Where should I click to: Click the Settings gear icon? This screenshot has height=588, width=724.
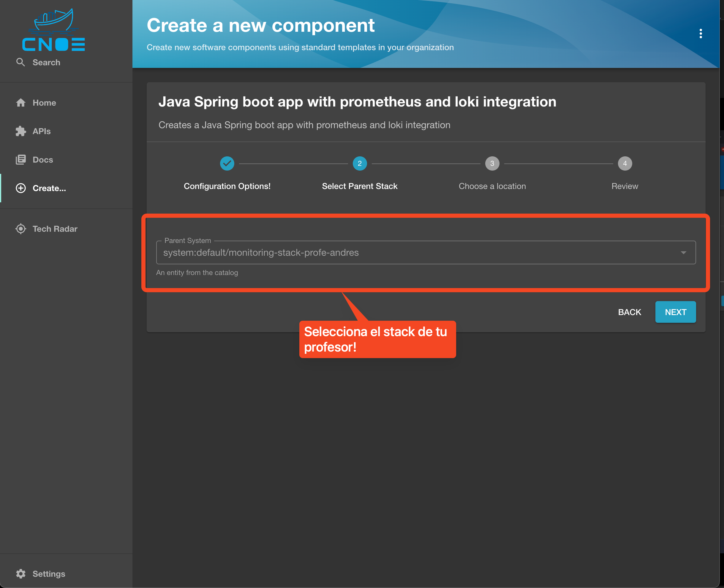[21, 574]
